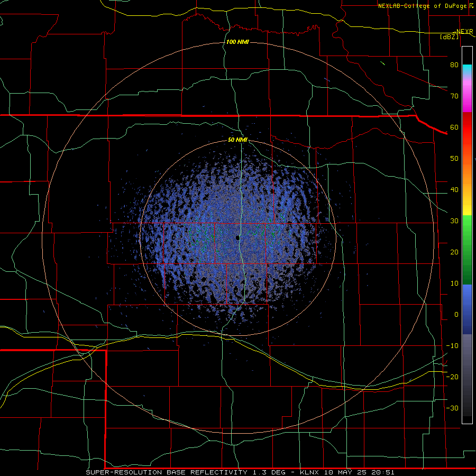Click the [dBZ] unit label

450,36
